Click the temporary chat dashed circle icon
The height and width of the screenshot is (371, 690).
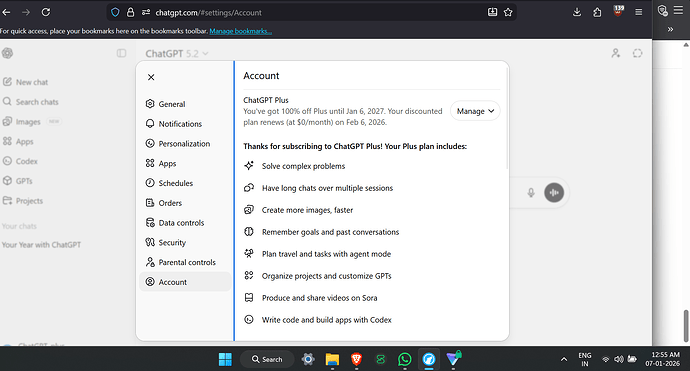tap(637, 53)
